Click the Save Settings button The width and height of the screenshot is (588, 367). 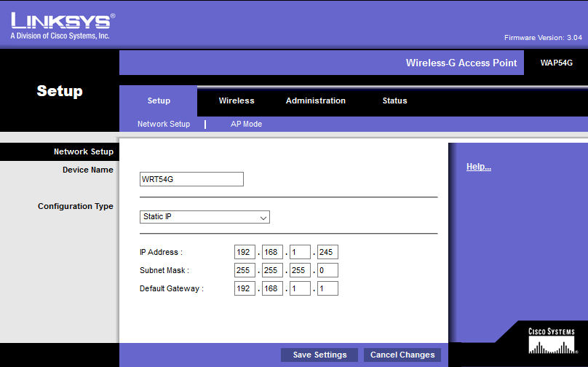[x=319, y=355]
